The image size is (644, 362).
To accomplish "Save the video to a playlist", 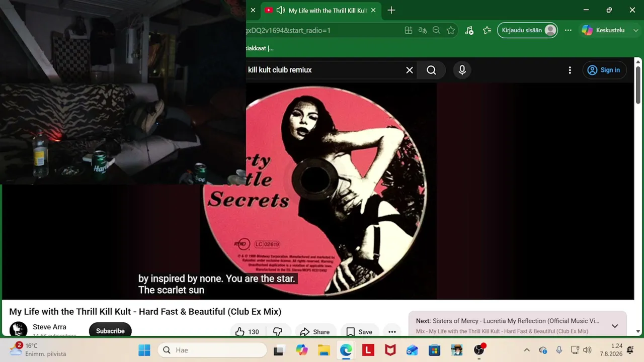I will (359, 331).
